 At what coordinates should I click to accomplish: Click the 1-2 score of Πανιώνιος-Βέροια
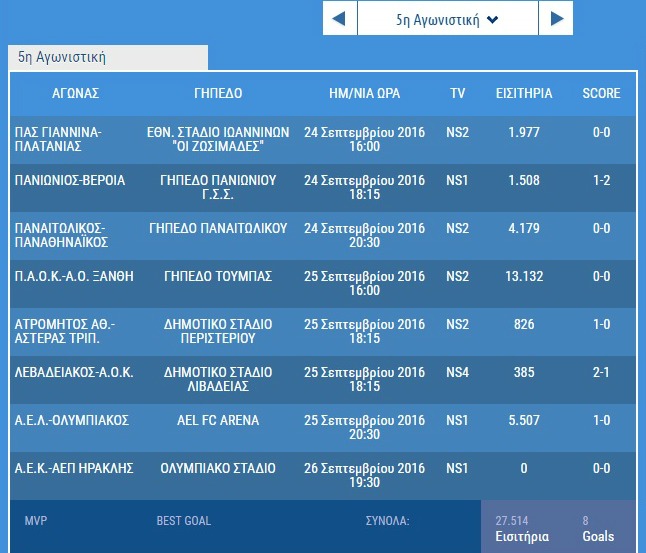pos(601,181)
